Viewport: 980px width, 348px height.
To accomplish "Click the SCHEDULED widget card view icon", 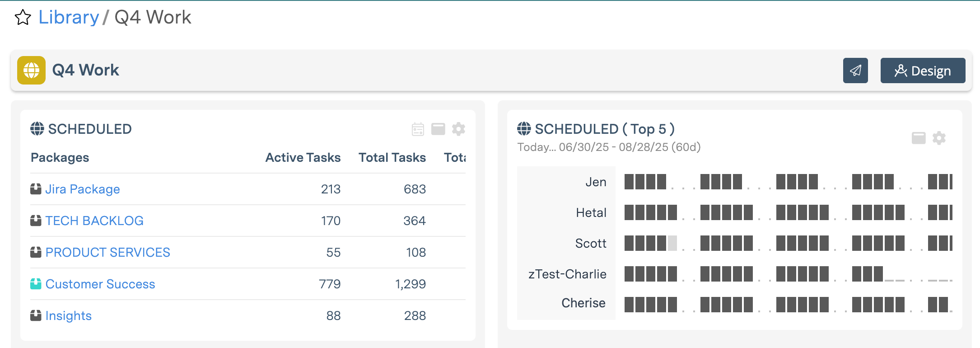I will 438,129.
